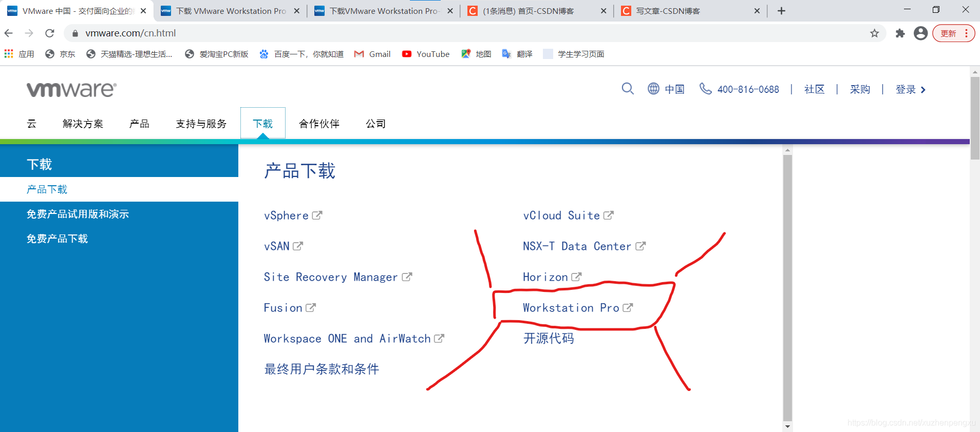
Task: Close the 写文章-CSDN博客 tab
Action: [x=757, y=11]
